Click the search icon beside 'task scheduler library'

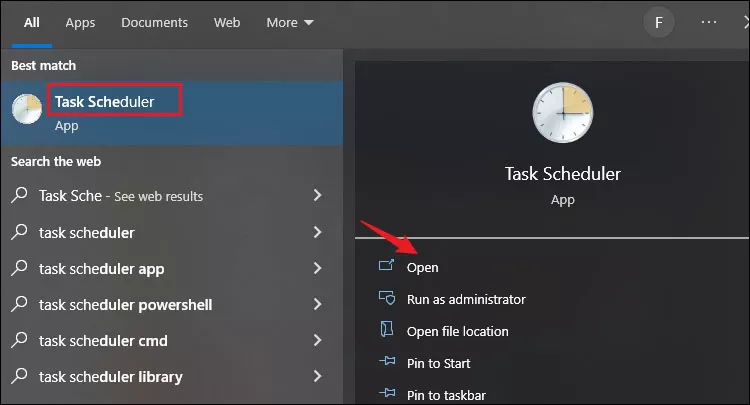19,376
